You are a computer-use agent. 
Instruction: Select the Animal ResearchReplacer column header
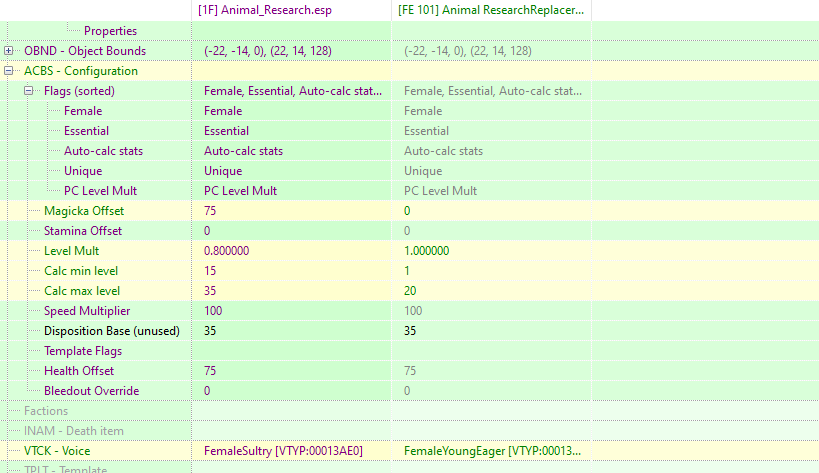point(491,10)
